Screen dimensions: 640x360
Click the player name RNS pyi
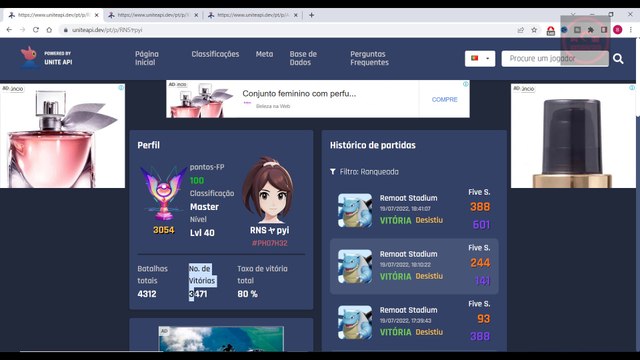click(x=269, y=230)
